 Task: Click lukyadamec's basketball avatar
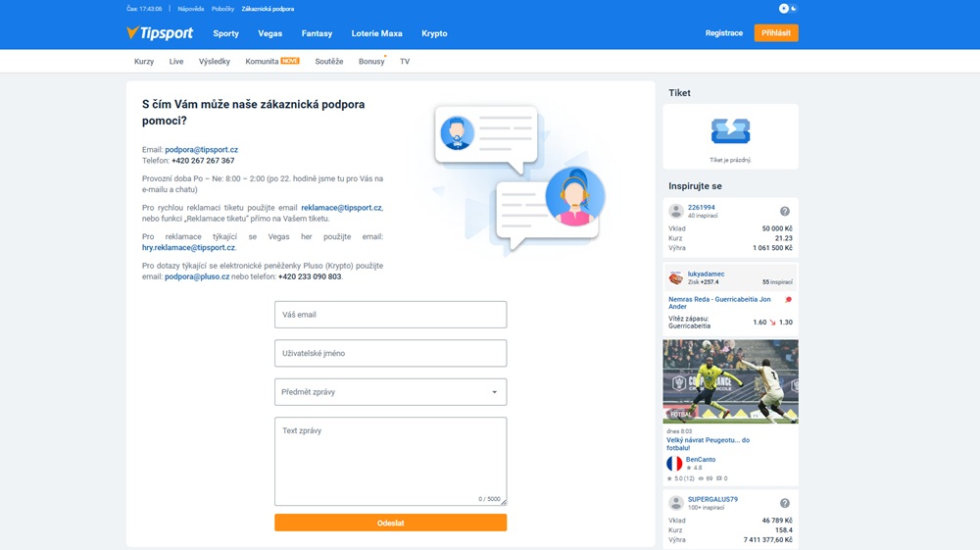pyautogui.click(x=676, y=278)
